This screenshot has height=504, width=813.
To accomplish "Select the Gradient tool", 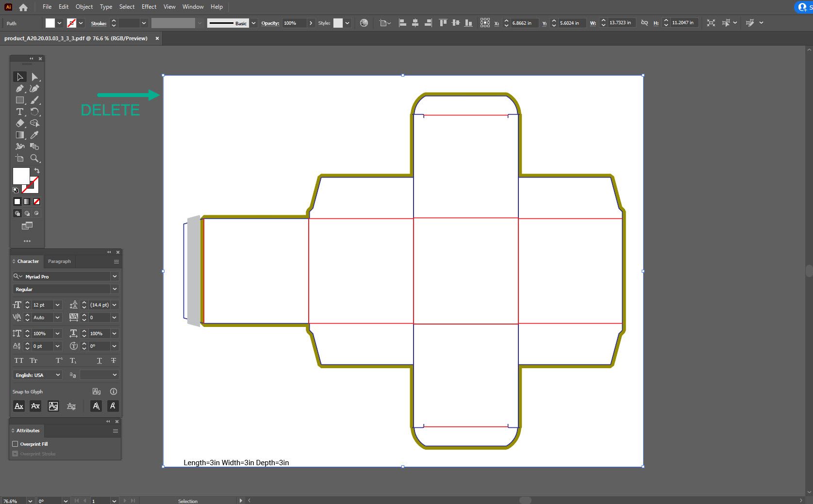I will [19, 135].
